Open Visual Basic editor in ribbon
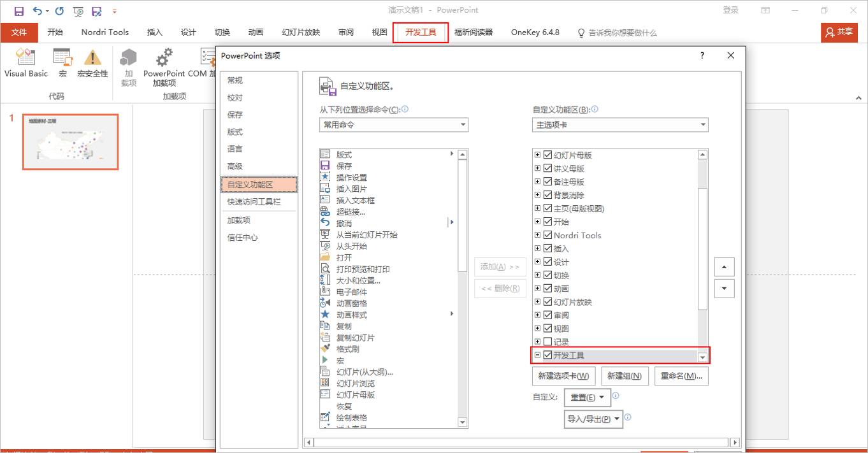This screenshot has height=453, width=868. (x=26, y=64)
